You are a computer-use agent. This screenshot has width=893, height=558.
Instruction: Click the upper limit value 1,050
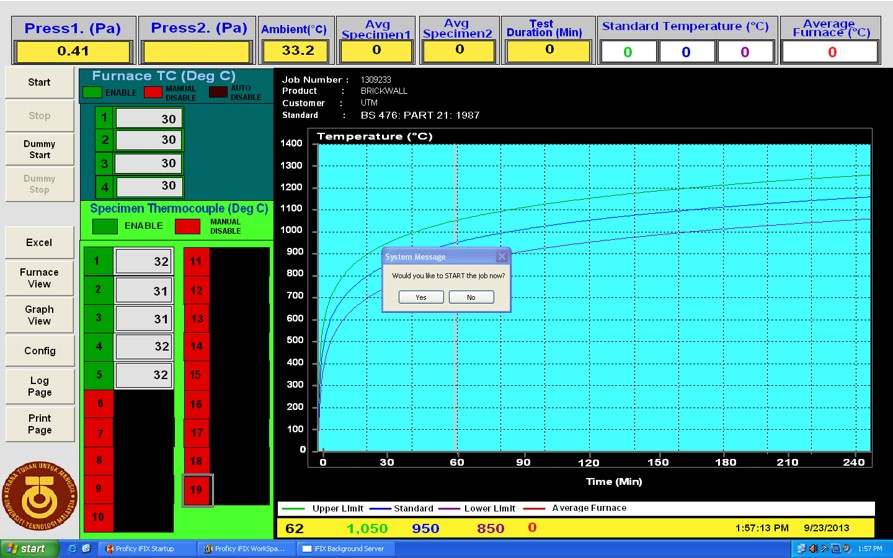pyautogui.click(x=367, y=528)
